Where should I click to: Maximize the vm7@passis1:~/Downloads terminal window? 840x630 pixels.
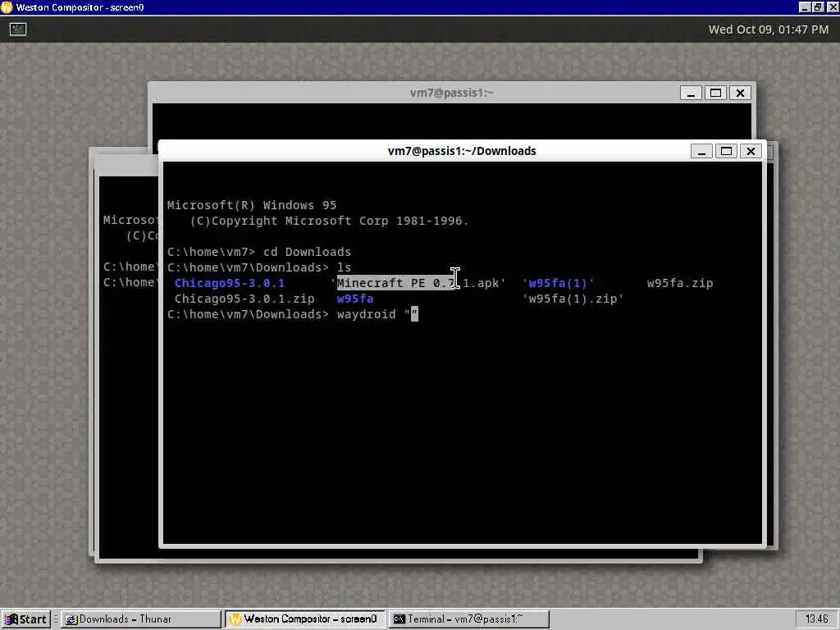(726, 152)
